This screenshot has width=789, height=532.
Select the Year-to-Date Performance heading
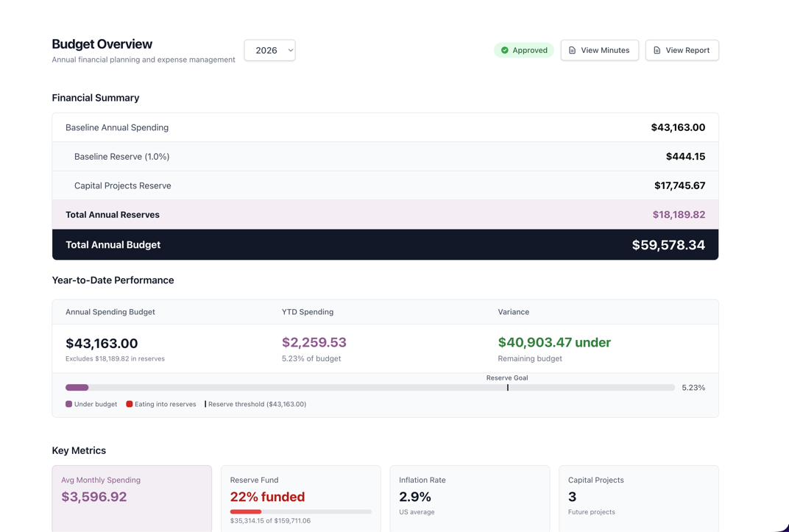[113, 280]
